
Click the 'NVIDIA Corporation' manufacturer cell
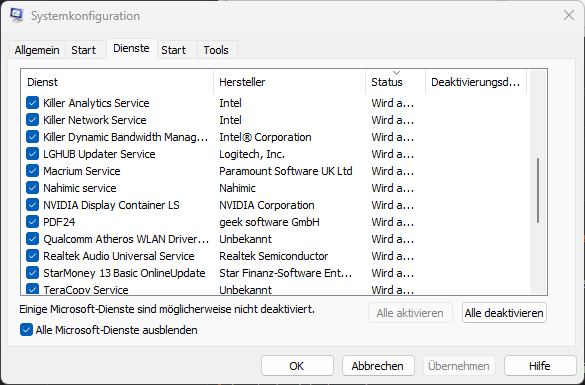[x=267, y=205]
